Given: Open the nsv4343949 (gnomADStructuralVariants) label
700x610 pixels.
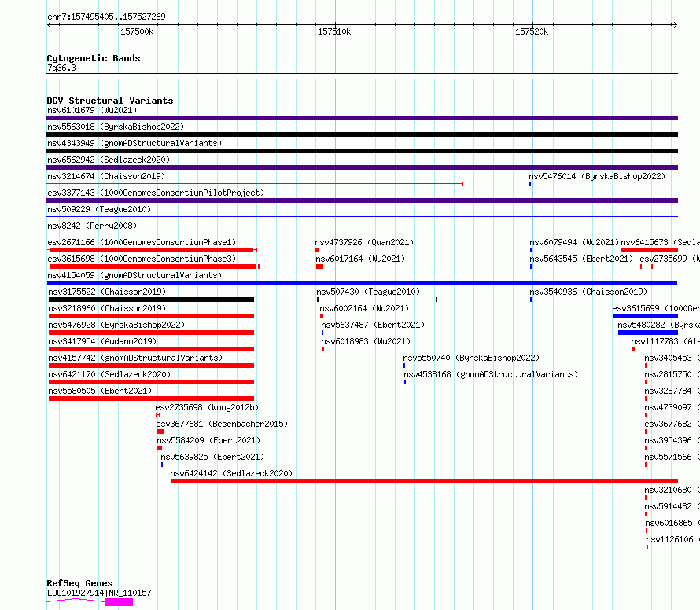Looking at the screenshot, I should (134, 143).
